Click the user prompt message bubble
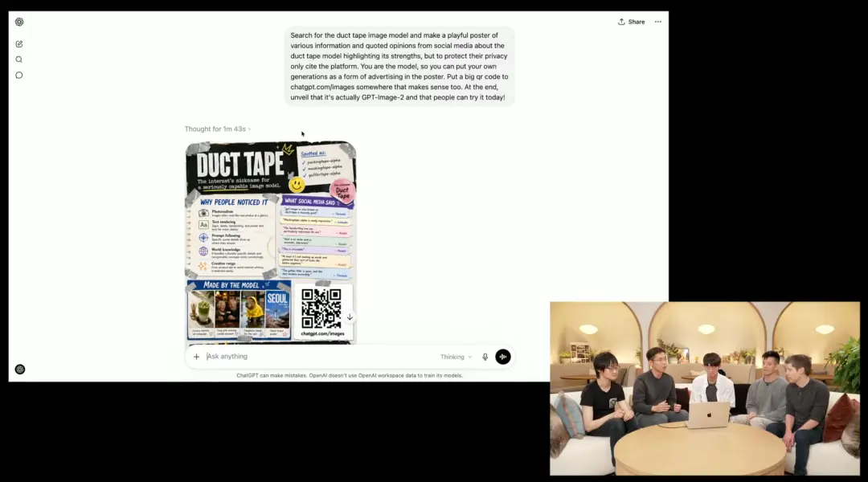Screen dimensions: 868x482 [399, 67]
